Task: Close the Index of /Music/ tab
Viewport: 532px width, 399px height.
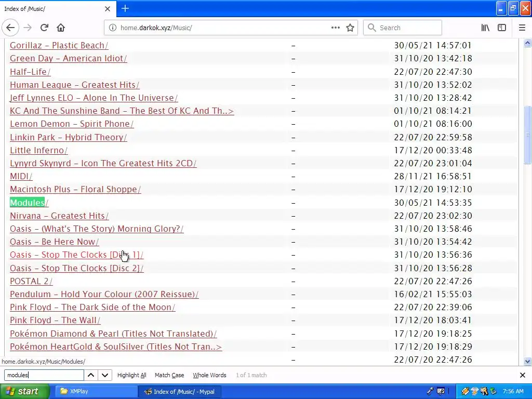Action: click(x=107, y=9)
